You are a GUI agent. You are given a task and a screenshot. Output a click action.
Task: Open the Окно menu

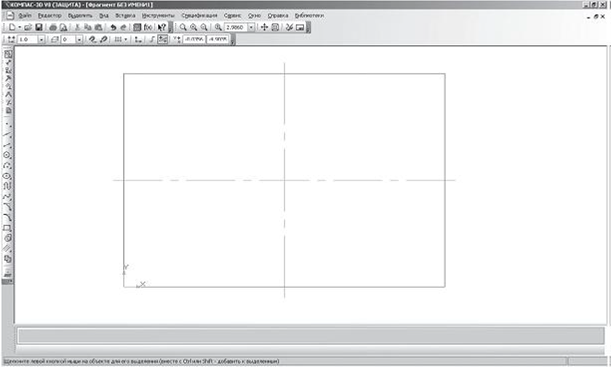coord(254,16)
